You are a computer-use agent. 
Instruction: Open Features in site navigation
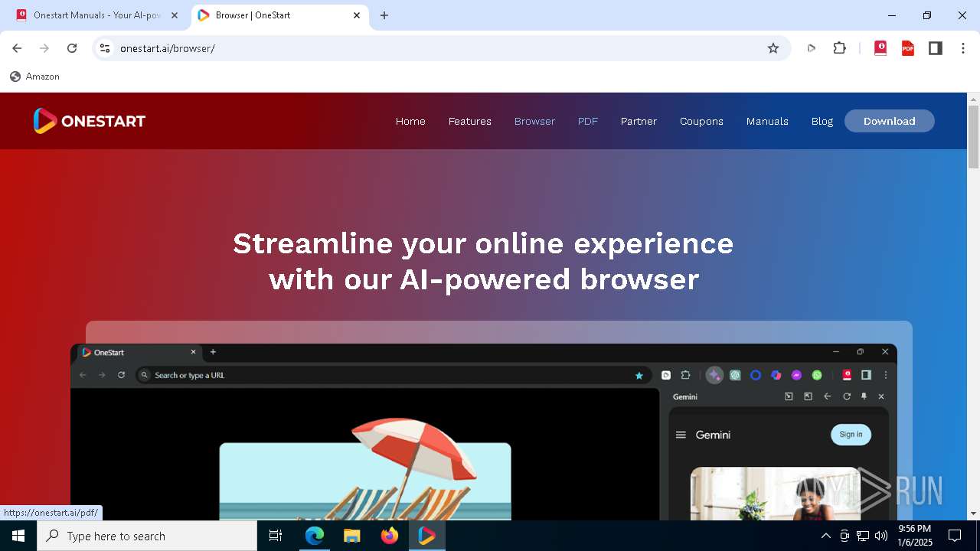470,121
